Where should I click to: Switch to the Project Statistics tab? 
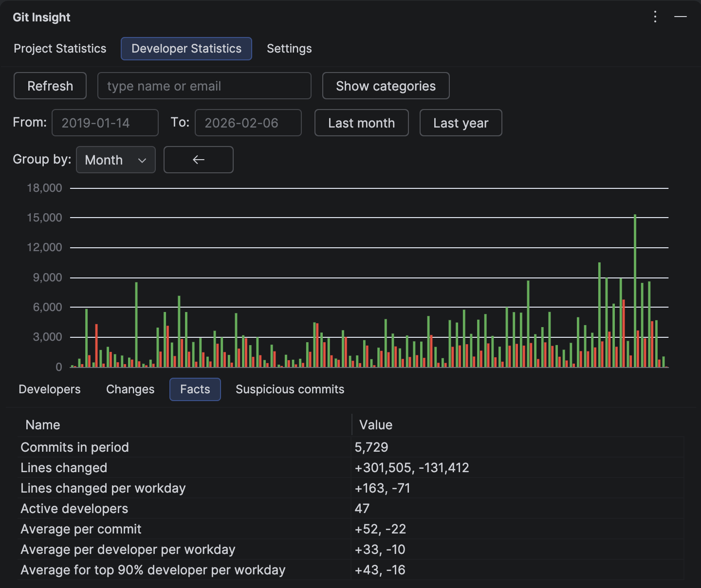point(60,49)
